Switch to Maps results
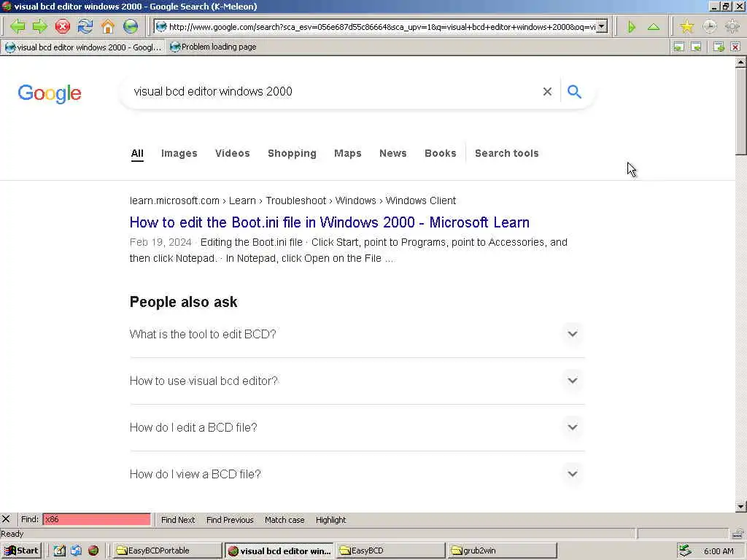The height and width of the screenshot is (560, 747). point(348,153)
